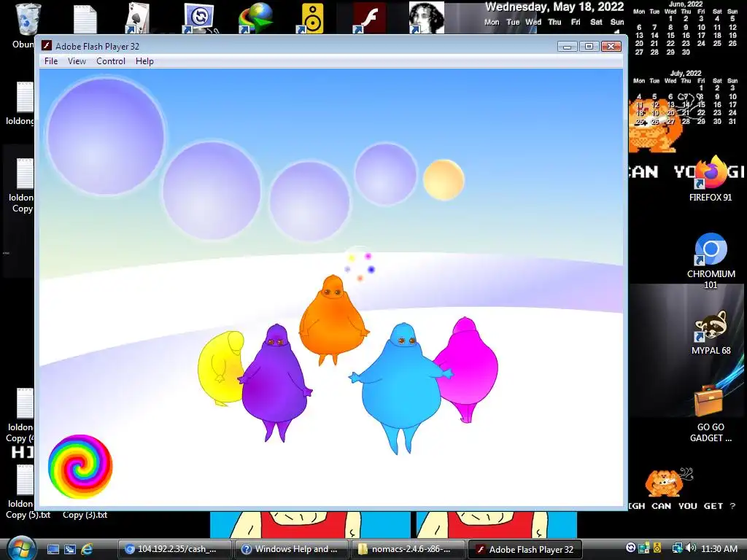Click the Wednesday, May 18, 2022 date
Screen dimensions: 747x560
tap(554, 7)
